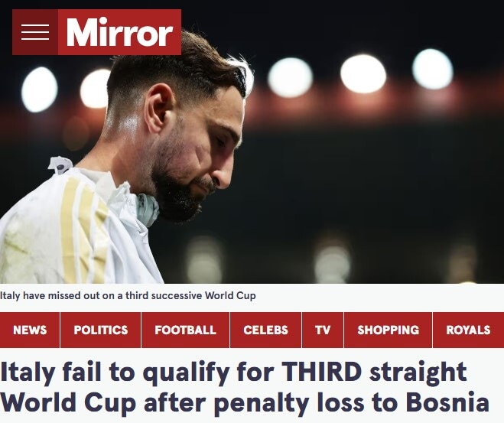Switch to the FOOTBALL section
The image size is (504, 423).
point(186,330)
